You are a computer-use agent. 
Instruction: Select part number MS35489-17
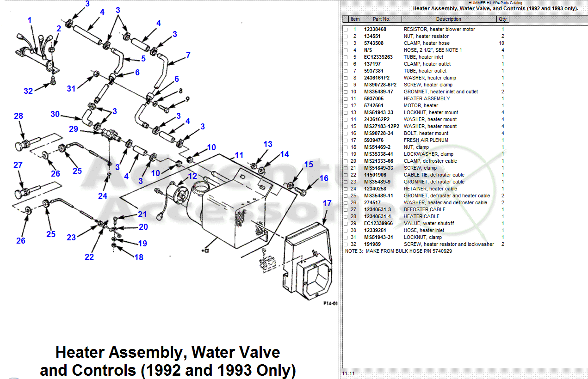pyautogui.click(x=378, y=92)
